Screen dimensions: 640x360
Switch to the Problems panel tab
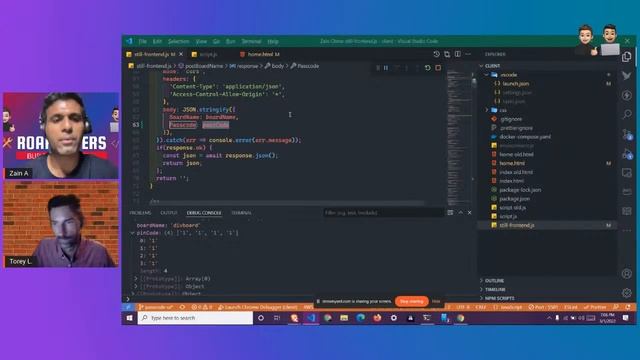(x=140, y=213)
